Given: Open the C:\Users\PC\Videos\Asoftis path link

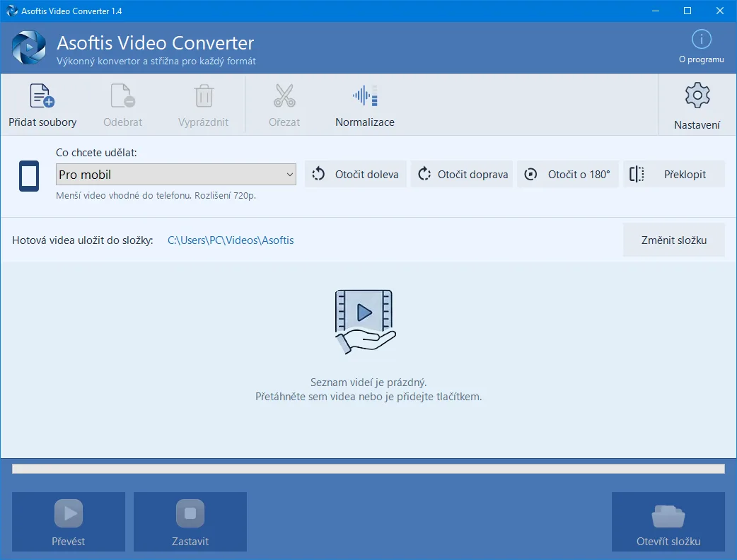Looking at the screenshot, I should click(231, 240).
